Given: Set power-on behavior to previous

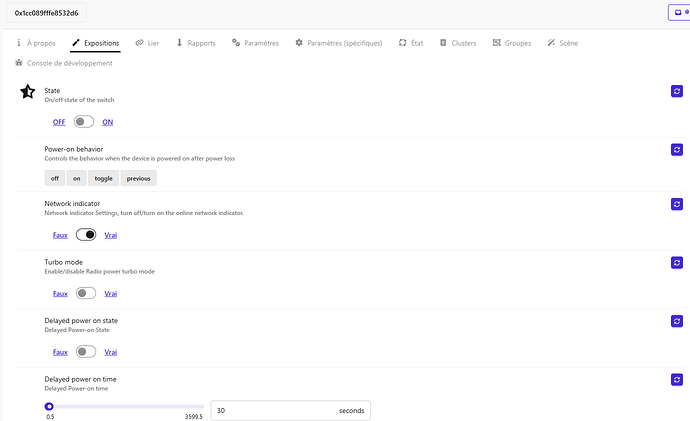Looking at the screenshot, I should 139,178.
